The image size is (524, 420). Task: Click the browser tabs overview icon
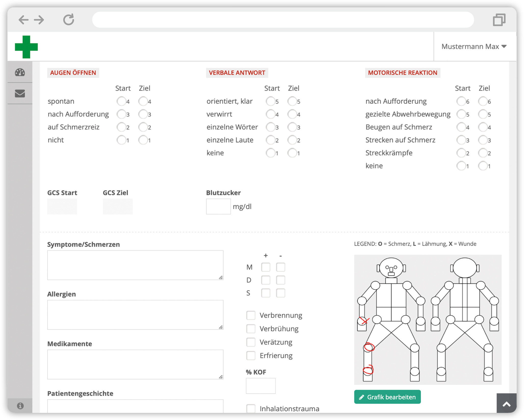click(x=499, y=20)
